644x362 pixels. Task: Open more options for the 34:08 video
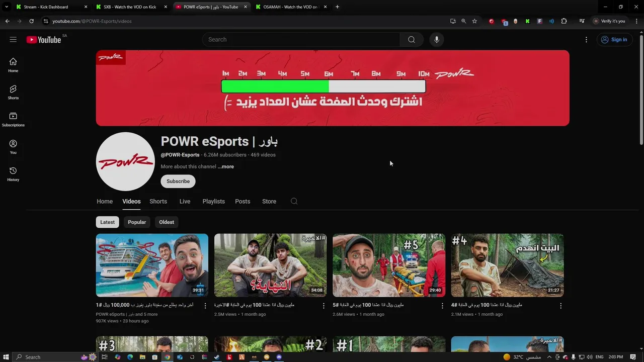(324, 306)
